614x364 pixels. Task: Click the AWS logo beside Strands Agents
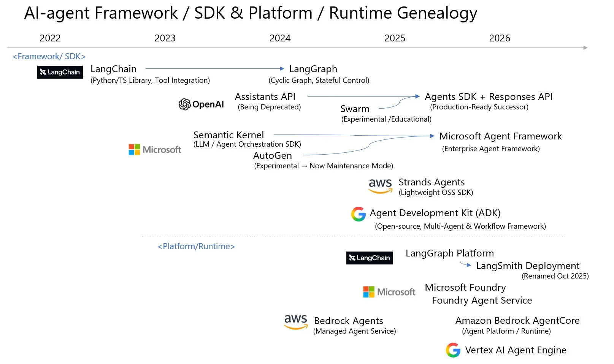click(380, 186)
